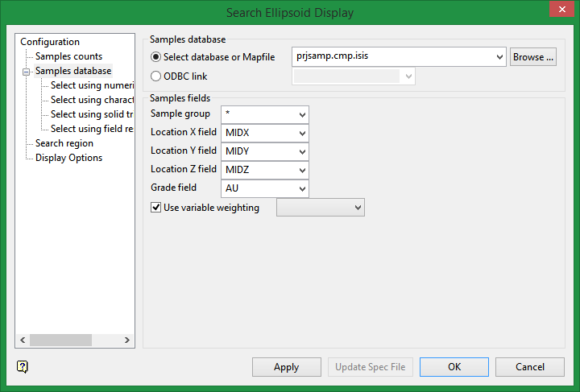Expand the Sample group dropdown

coord(301,114)
